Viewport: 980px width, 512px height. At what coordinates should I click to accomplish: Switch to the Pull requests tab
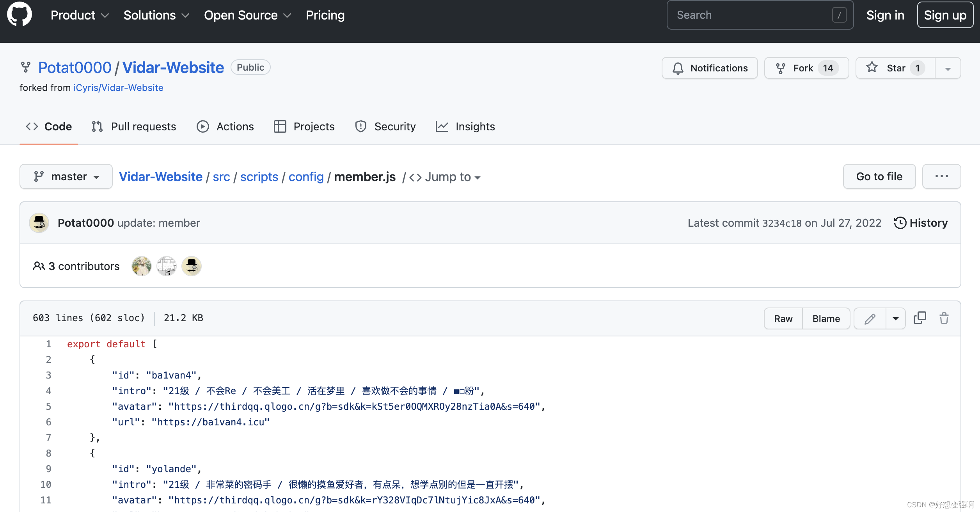[x=134, y=126]
